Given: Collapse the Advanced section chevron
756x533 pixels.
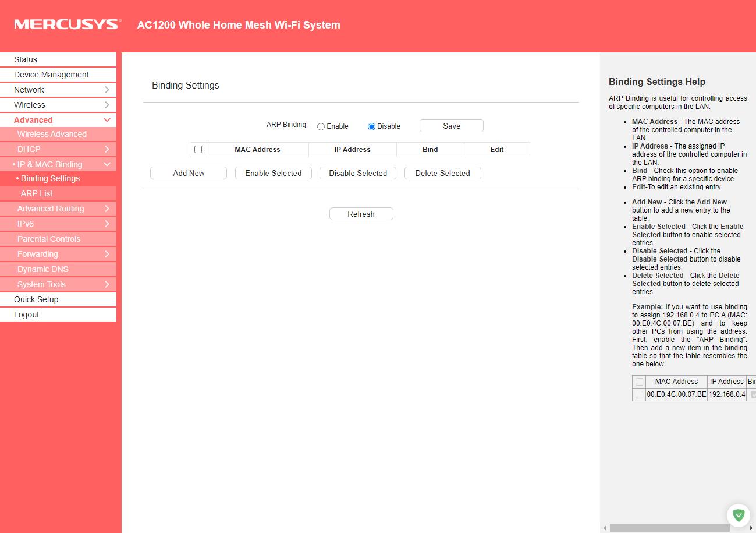Looking at the screenshot, I should 107,120.
